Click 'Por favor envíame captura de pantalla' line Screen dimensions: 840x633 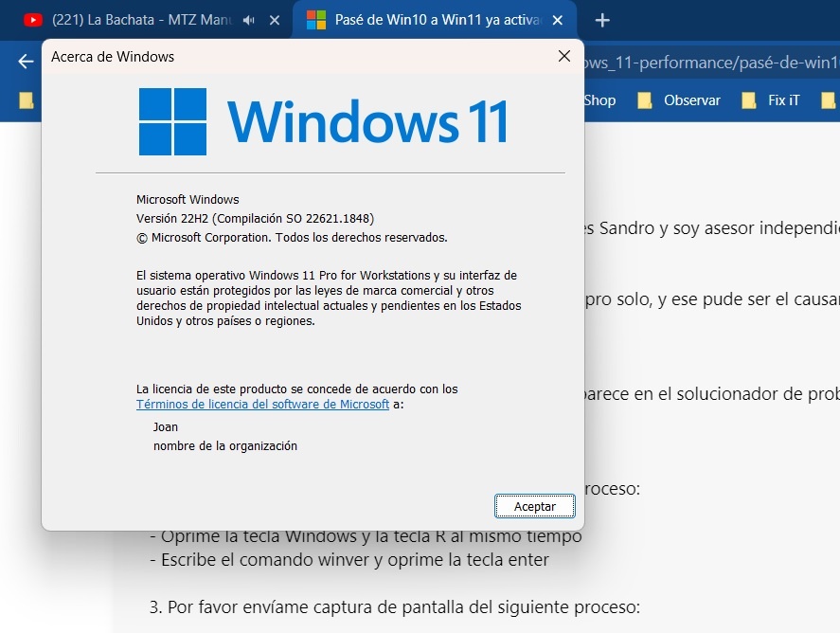point(394,606)
